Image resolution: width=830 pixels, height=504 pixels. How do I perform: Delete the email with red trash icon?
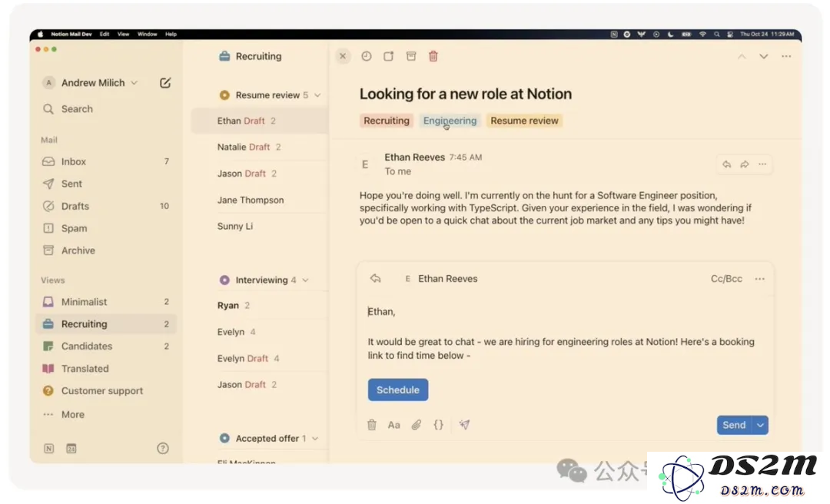(433, 56)
